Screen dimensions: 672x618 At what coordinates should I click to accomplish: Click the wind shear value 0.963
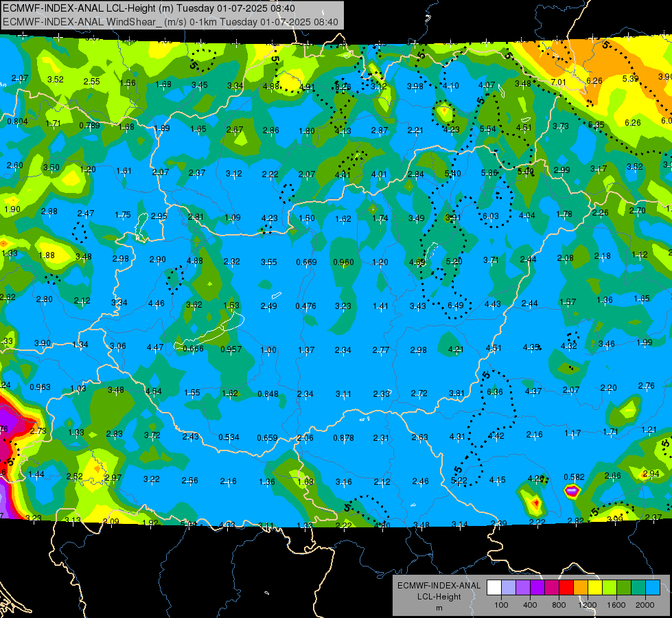point(40,387)
